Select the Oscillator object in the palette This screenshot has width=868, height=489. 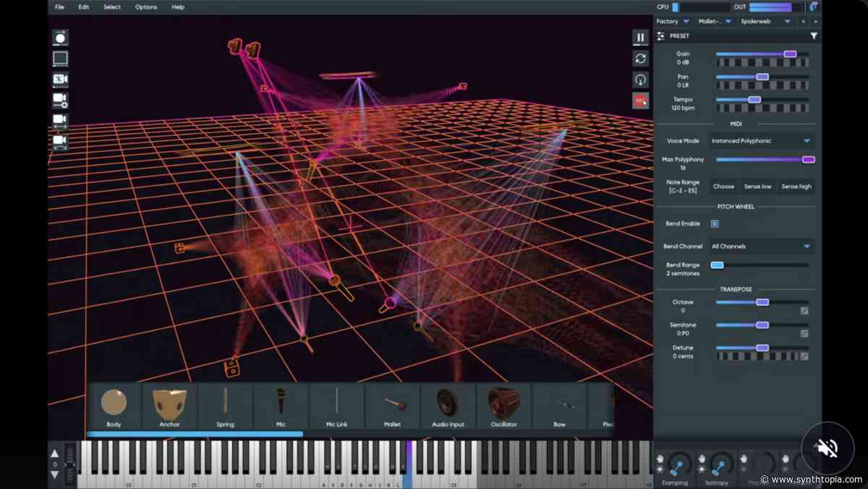coord(503,407)
